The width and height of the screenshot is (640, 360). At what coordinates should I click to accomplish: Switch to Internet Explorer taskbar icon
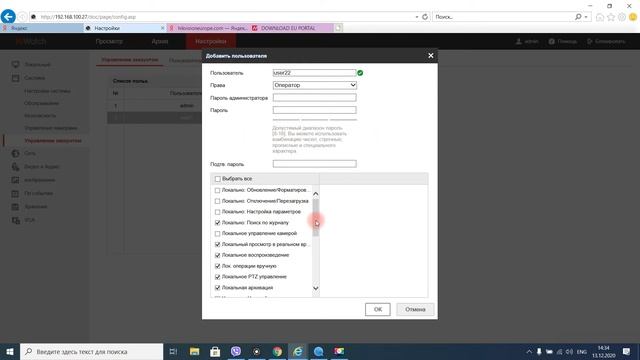click(298, 351)
